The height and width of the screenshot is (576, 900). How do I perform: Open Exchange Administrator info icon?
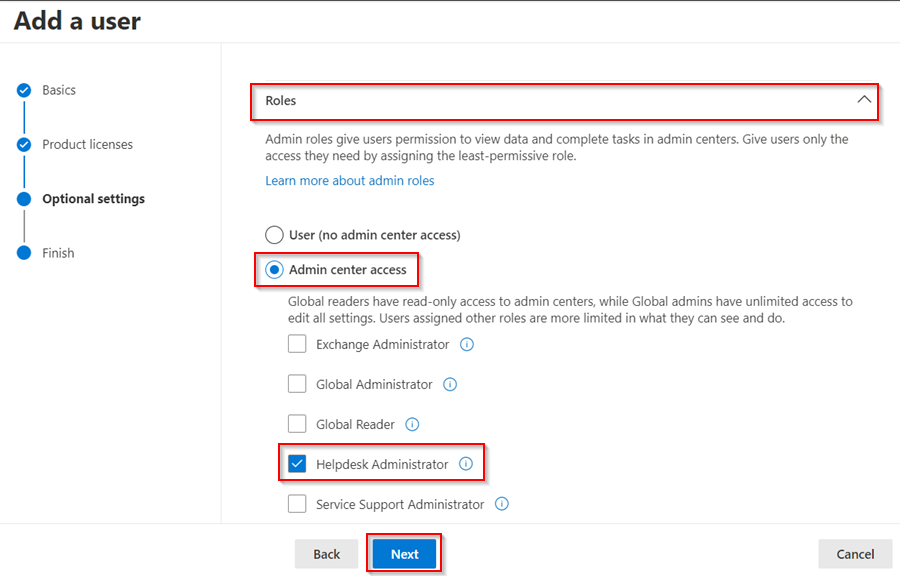pos(467,344)
